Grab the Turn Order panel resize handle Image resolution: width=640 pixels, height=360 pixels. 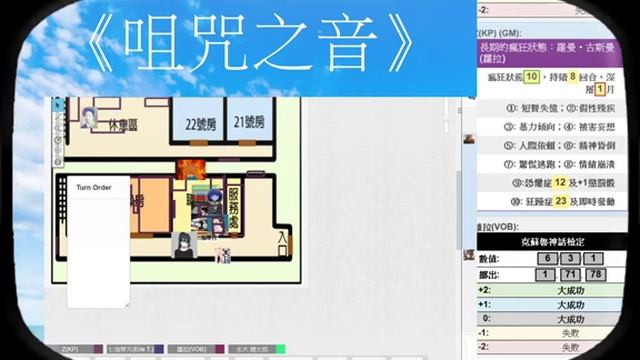tap(127, 304)
